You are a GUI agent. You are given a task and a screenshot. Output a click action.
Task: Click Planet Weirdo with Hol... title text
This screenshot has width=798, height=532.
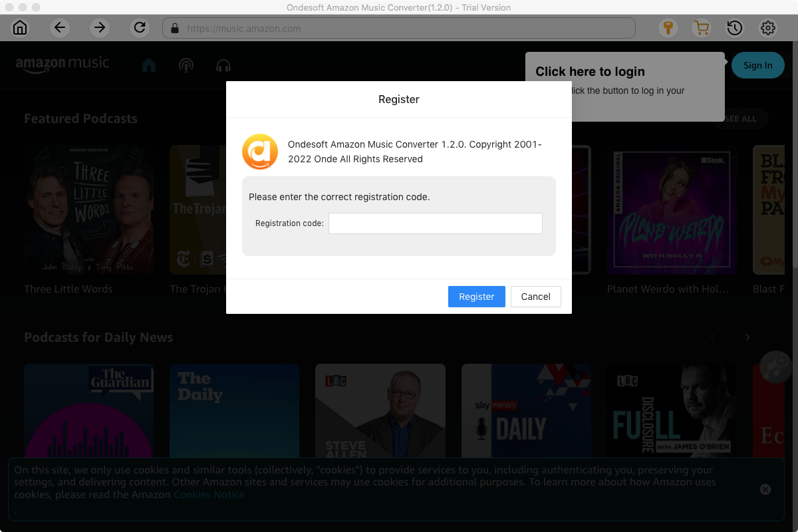(668, 289)
